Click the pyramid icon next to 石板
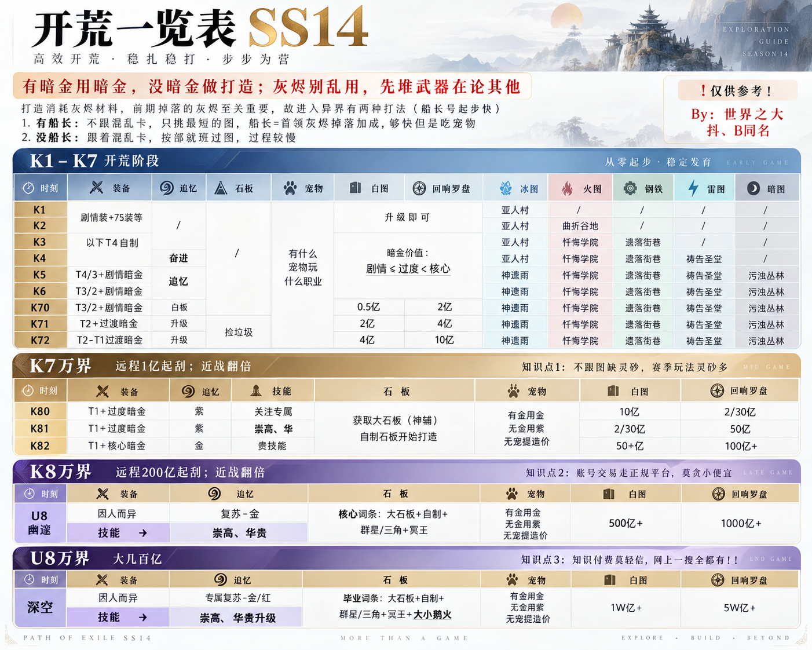This screenshot has height=650, width=812. (221, 188)
